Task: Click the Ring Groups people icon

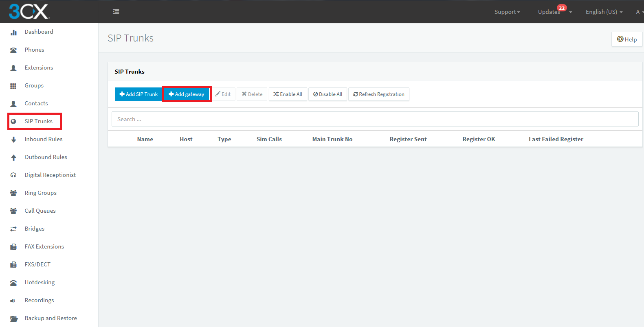Action: click(13, 193)
